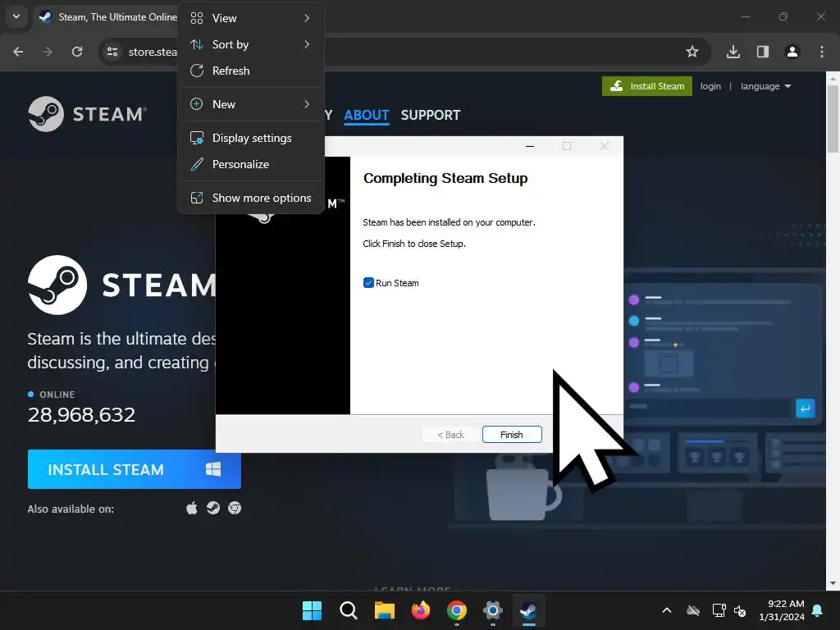The height and width of the screenshot is (630, 840).
Task: Click the Steam logo in page header
Action: coord(87,114)
